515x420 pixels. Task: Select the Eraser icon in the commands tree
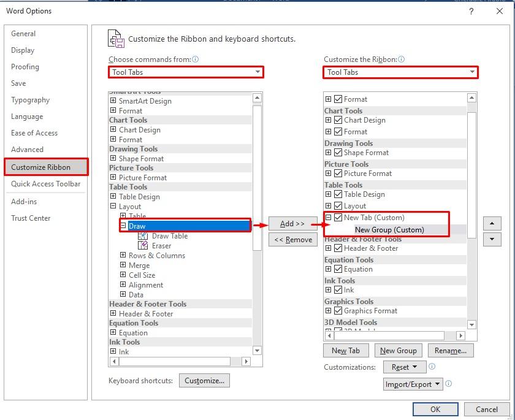[143, 245]
